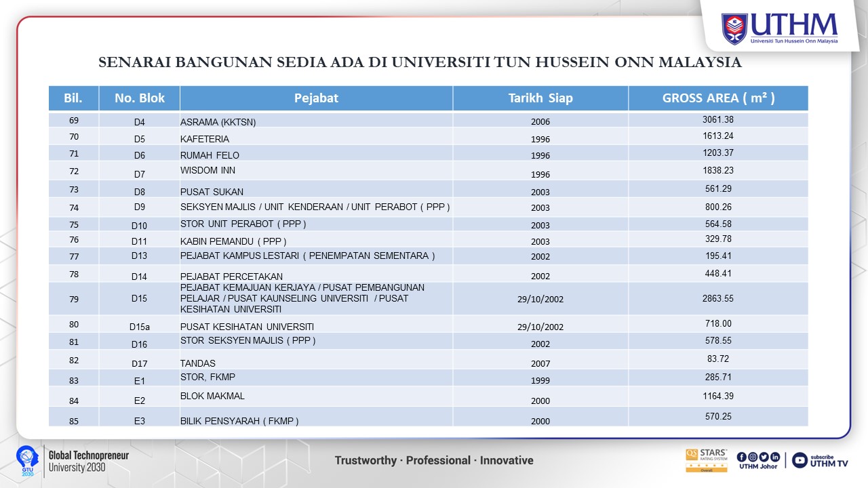868x488 pixels.
Task: Click the UTHM crest logo
Action: [x=734, y=28]
